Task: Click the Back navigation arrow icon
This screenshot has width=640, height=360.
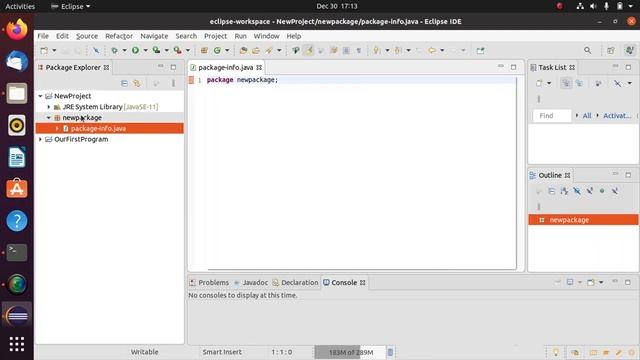Action: click(432, 51)
